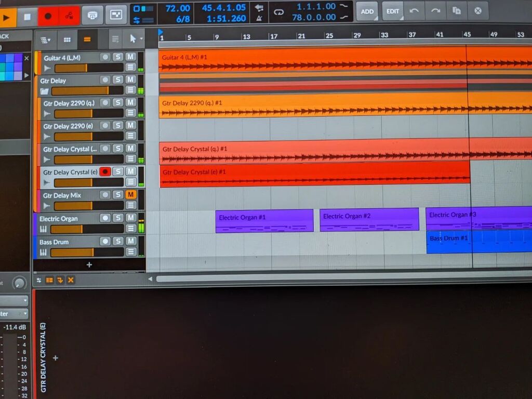
Task: Click the Undo arrow icon
Action: point(414,11)
